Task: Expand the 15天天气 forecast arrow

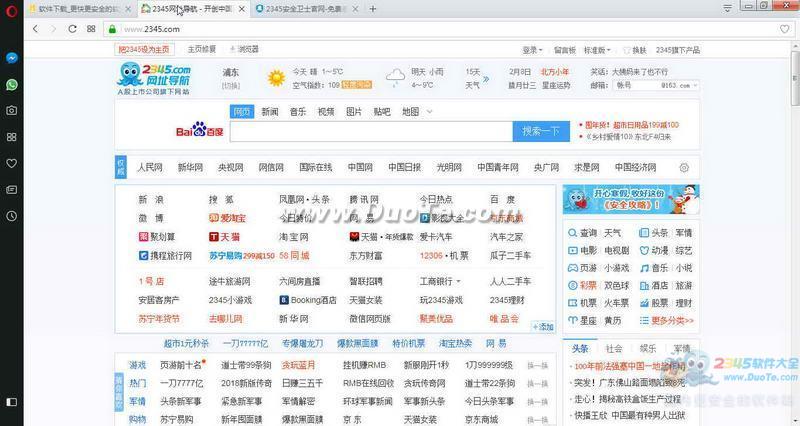Action: click(x=486, y=79)
